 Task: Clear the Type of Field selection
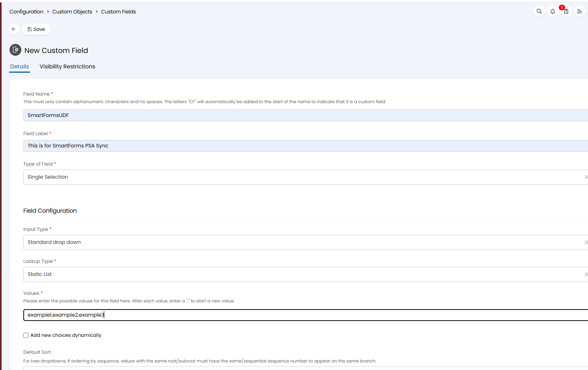pos(586,177)
